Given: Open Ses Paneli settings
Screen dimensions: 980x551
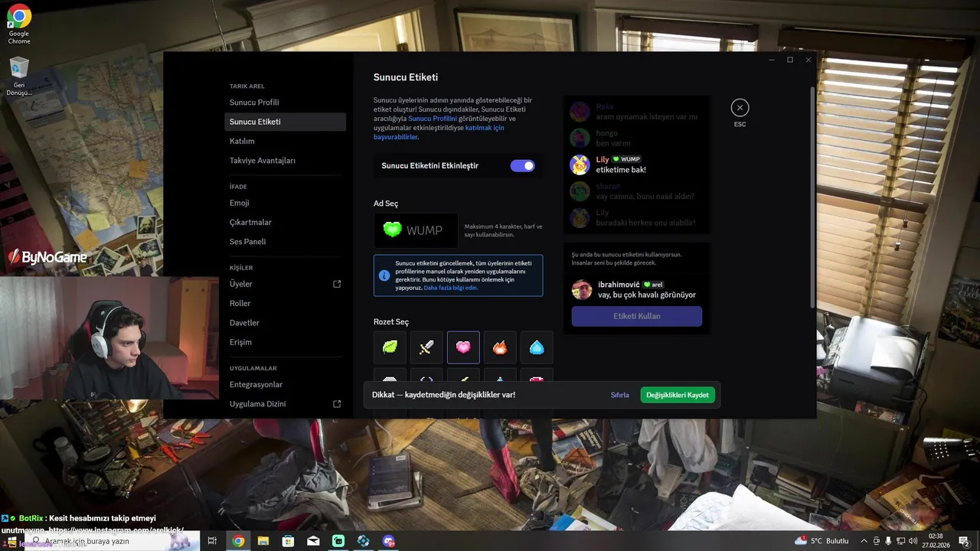Looking at the screenshot, I should [x=285, y=242].
